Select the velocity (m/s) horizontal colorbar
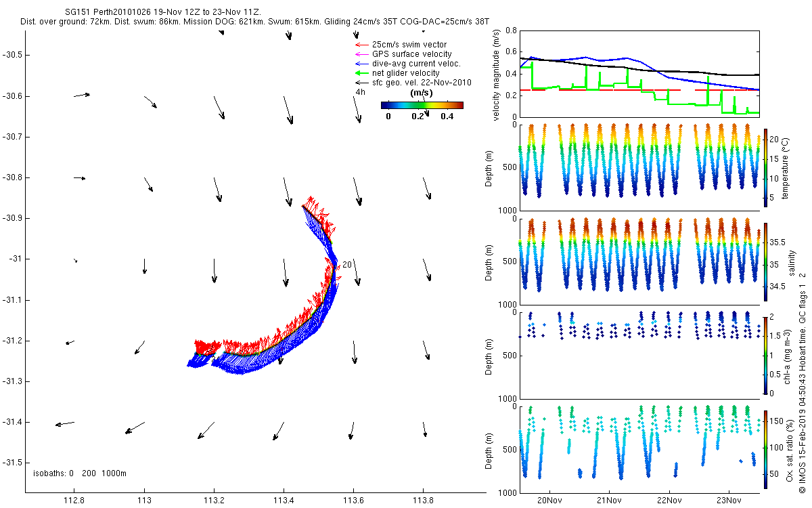Viewport: 812px width, 508px height. point(422,105)
